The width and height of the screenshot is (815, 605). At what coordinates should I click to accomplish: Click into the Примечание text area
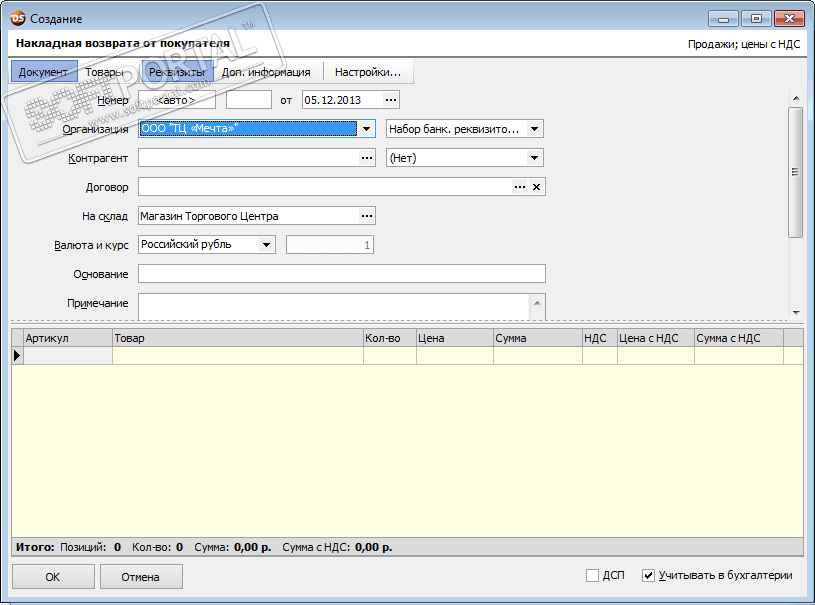tap(334, 307)
